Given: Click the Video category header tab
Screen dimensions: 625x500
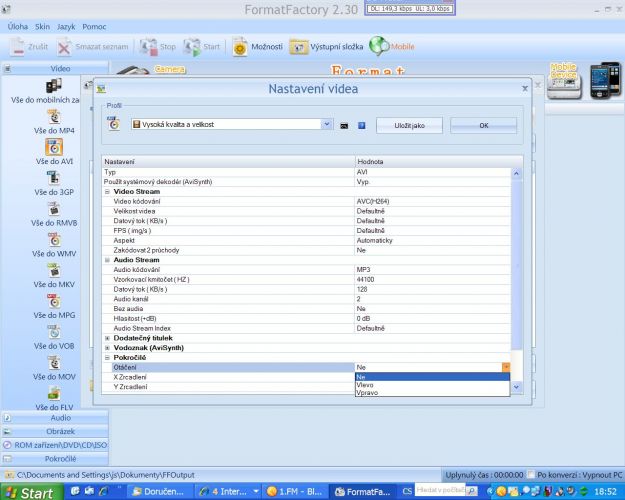Looking at the screenshot, I should tap(55, 69).
